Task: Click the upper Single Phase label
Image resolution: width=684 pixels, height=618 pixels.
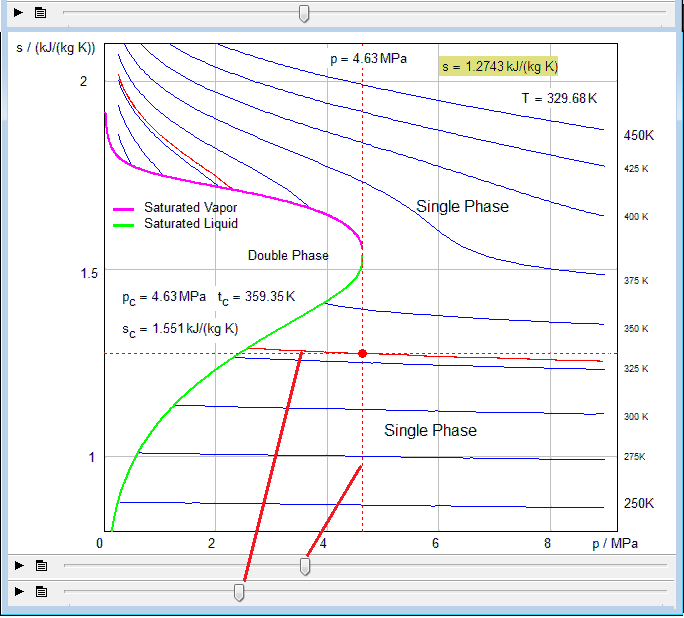Action: point(462,206)
